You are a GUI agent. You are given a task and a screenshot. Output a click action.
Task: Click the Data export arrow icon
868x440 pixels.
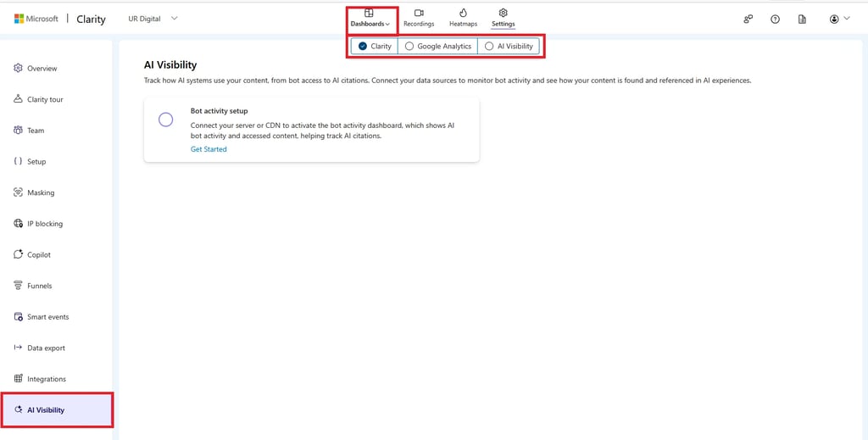coord(18,348)
